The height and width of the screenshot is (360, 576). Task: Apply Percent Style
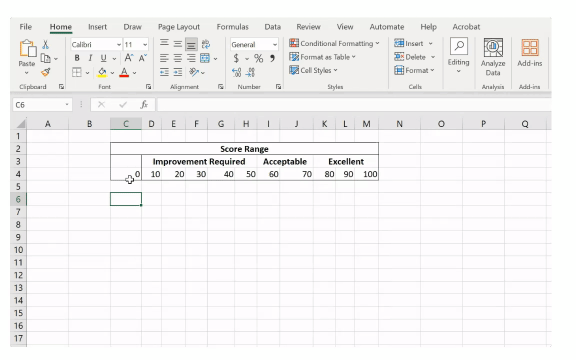(x=259, y=58)
